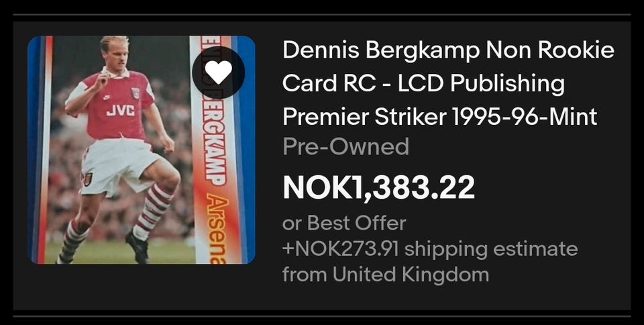Click the from United Kingdom text
Screen dimensions: 644x325
(386, 275)
